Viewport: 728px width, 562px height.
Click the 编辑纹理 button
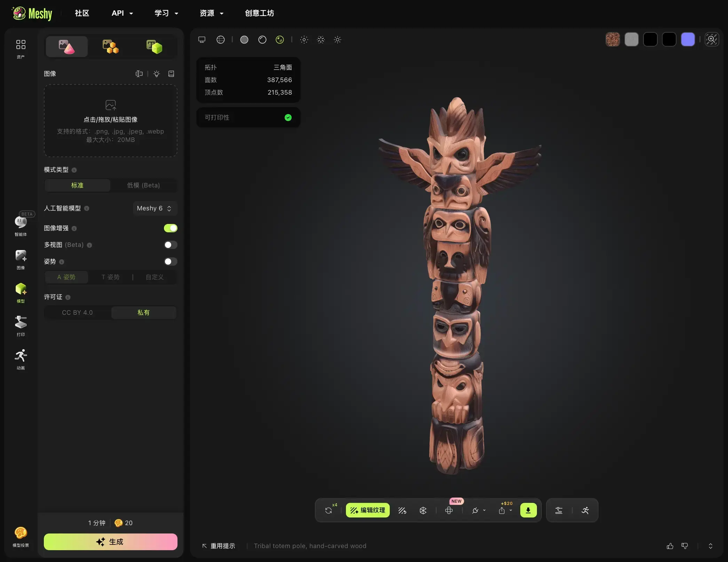368,510
